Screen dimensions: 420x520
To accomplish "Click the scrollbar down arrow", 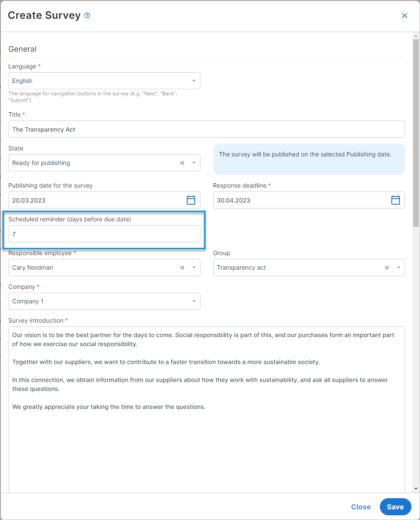I will point(416,488).
